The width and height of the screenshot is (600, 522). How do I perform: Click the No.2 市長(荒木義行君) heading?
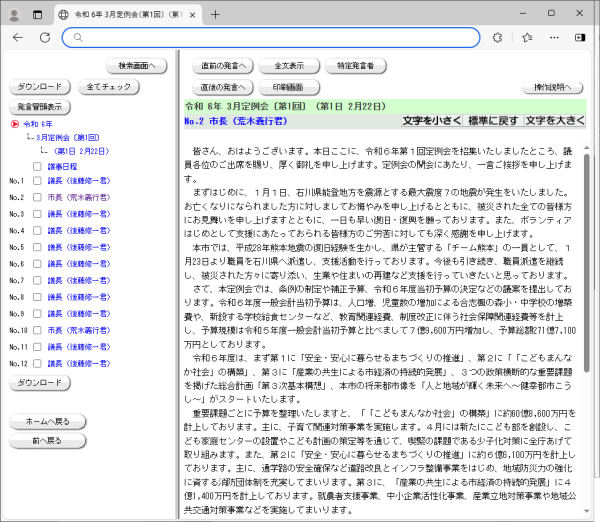point(236,121)
